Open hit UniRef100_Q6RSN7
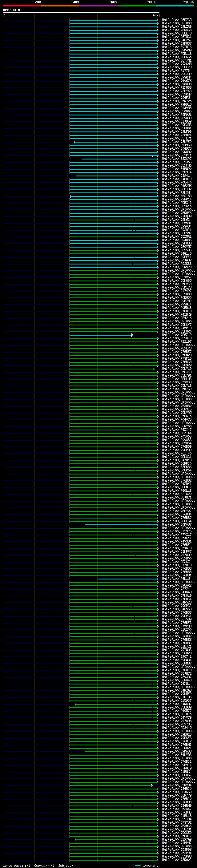 pos(176,233)
